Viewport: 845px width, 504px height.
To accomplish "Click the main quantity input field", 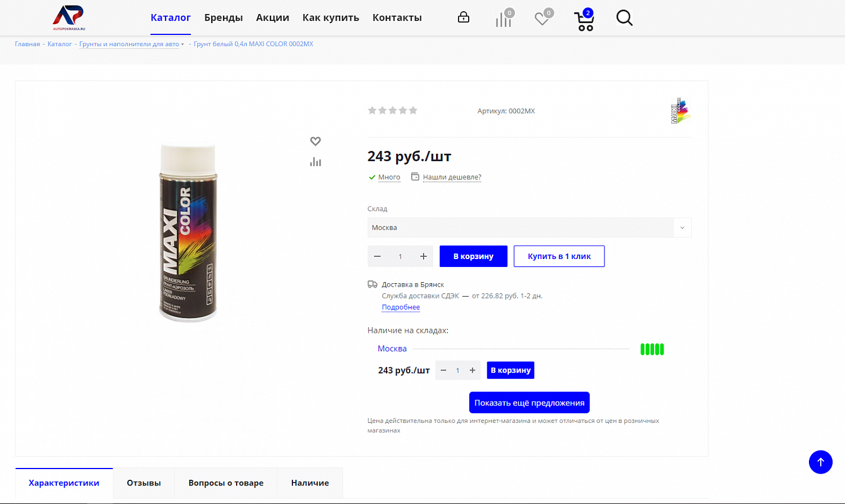I will click(401, 256).
